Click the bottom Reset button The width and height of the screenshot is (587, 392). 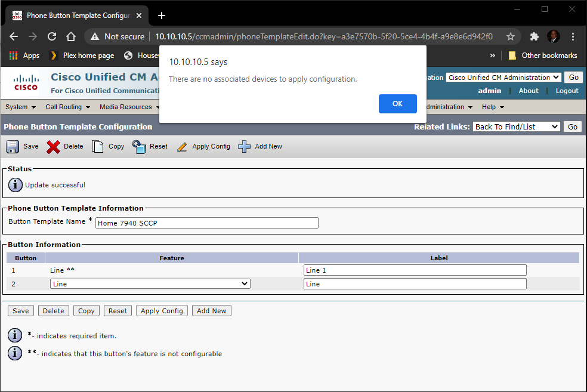tap(118, 311)
